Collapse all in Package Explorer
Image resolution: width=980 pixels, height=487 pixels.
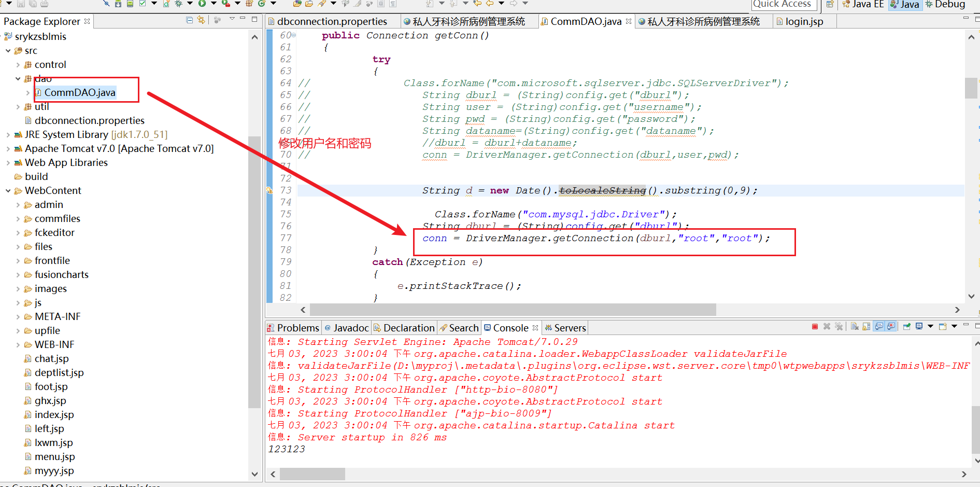pyautogui.click(x=190, y=20)
